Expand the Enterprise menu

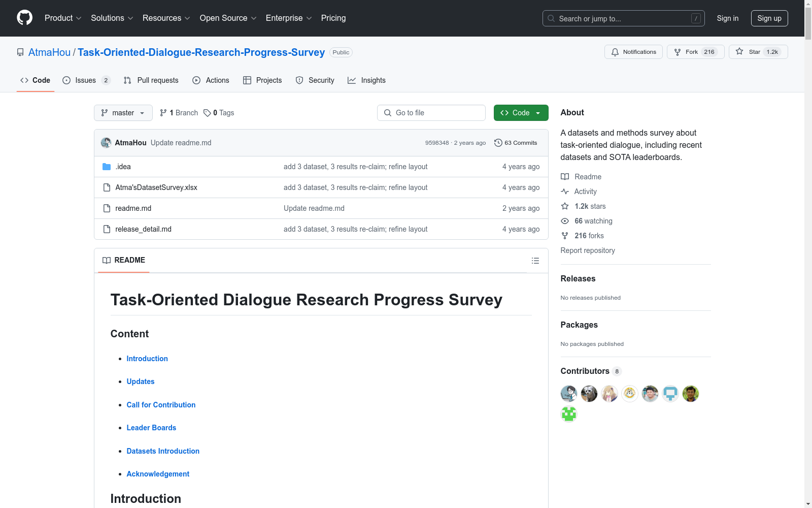pyautogui.click(x=289, y=18)
